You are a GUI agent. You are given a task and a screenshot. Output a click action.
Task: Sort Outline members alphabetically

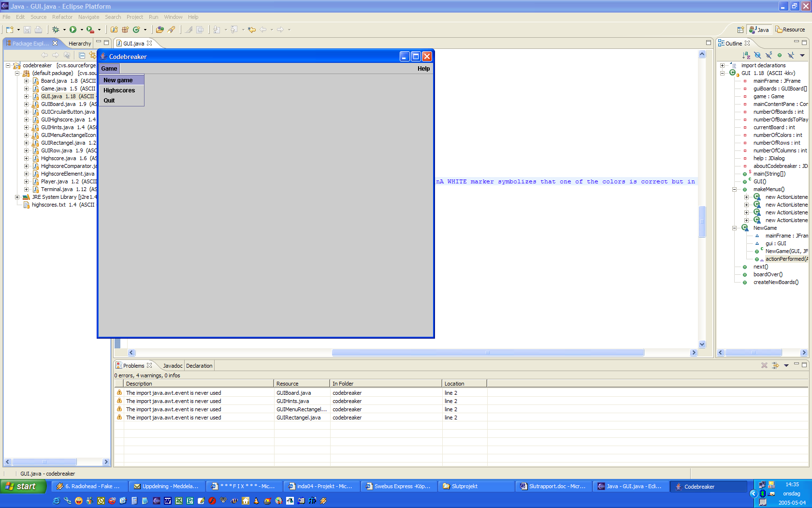point(746,55)
